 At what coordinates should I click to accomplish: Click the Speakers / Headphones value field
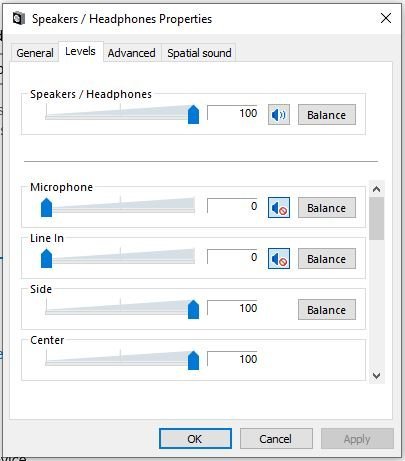pos(233,113)
